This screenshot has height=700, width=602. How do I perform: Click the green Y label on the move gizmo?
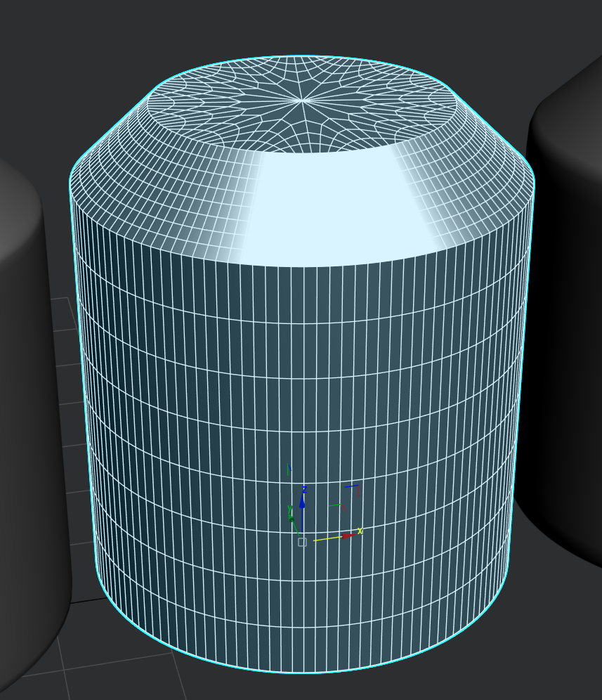click(289, 508)
